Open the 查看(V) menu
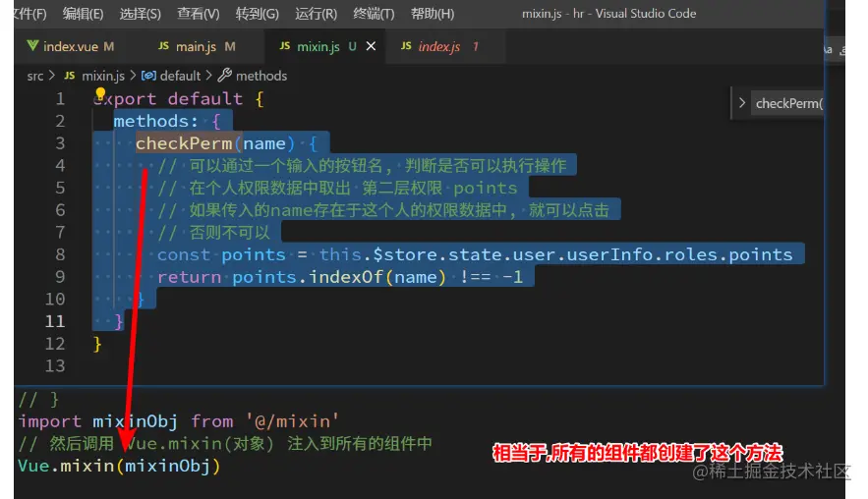The width and height of the screenshot is (868, 499). tap(199, 14)
